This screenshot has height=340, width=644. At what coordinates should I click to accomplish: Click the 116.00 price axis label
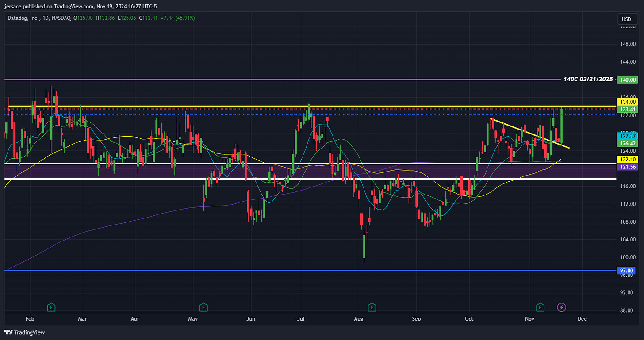coord(628,186)
